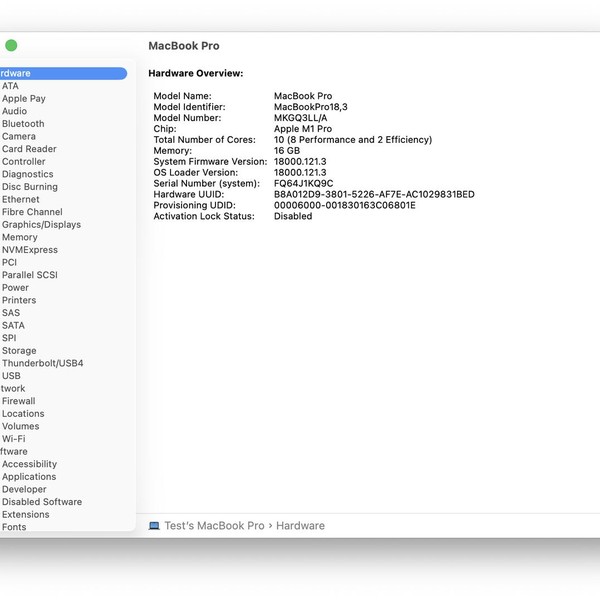Click the Hardware Overview heading
The height and width of the screenshot is (600, 600).
tap(196, 73)
